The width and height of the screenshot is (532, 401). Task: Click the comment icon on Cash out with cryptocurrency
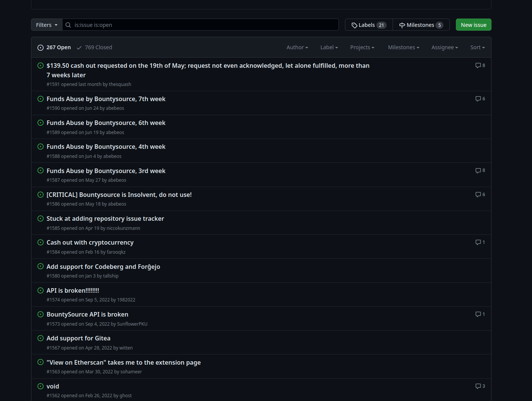478,242
